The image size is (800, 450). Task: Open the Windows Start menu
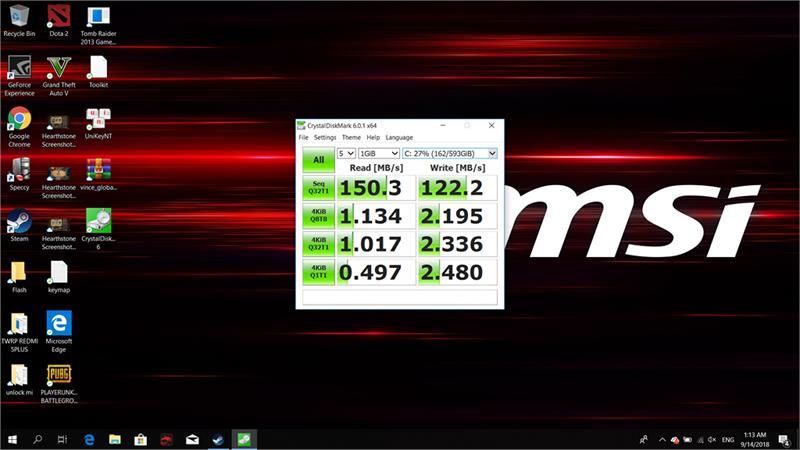(12, 439)
